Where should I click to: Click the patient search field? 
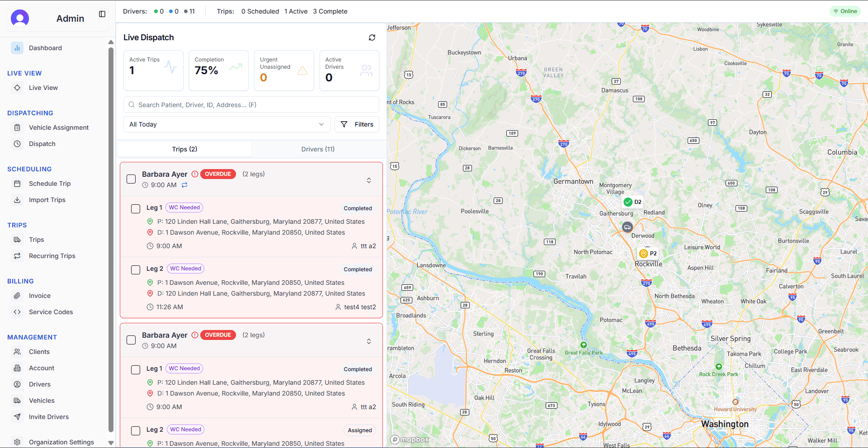point(251,104)
